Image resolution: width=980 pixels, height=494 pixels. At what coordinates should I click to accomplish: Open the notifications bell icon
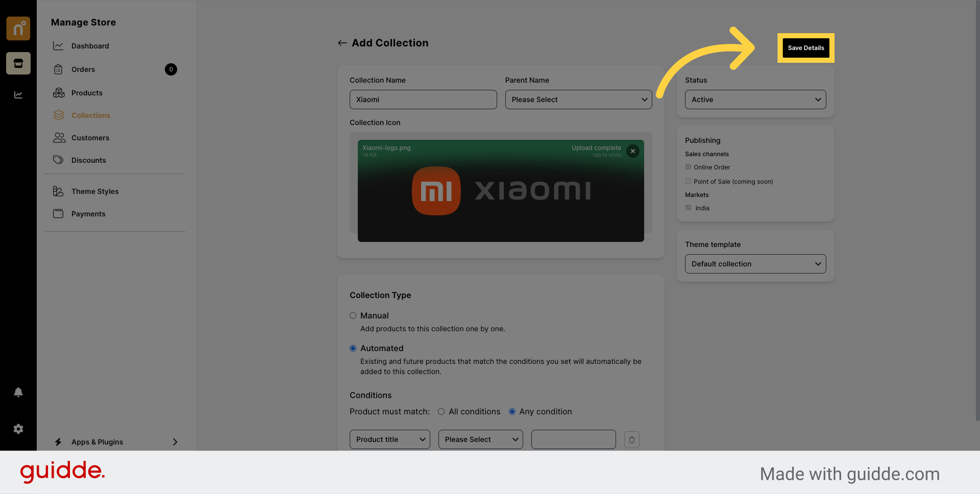[18, 392]
